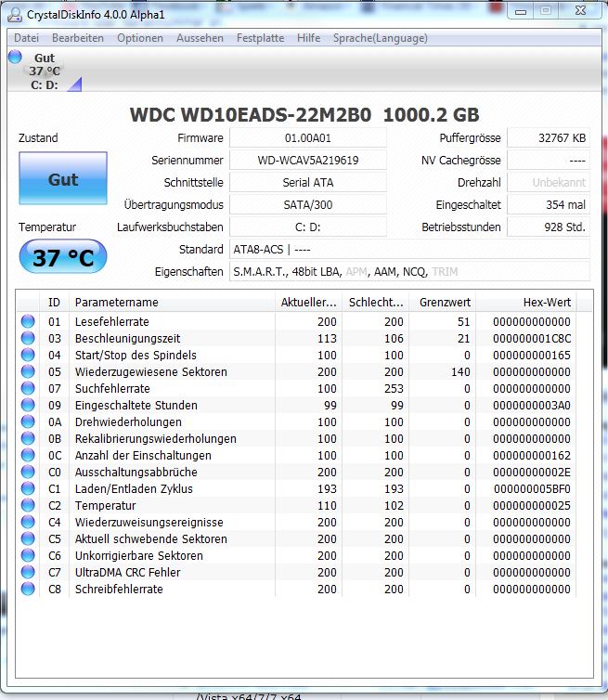Click the disk title WDC WD10EADS-22M2B0 1000.2 GB
Viewport: 608px width, 700px height.
304,115
